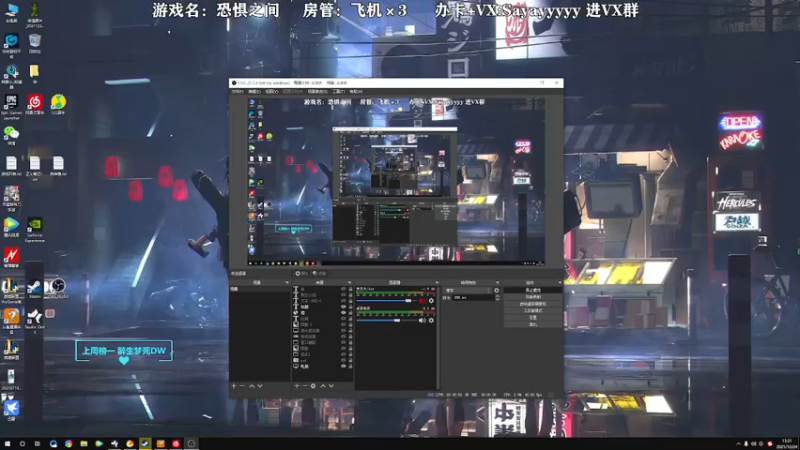This screenshot has width=800, height=450.
Task: Open the 场景集合 menu in OBS
Action: pos(317,92)
